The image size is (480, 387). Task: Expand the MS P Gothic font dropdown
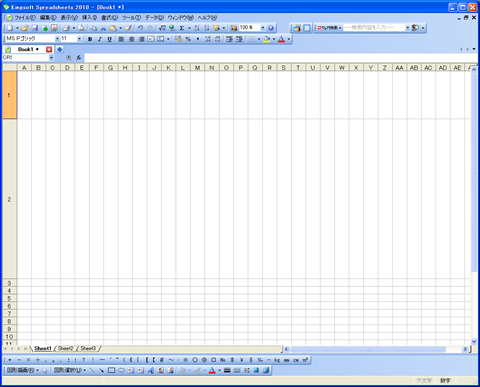pyautogui.click(x=57, y=39)
